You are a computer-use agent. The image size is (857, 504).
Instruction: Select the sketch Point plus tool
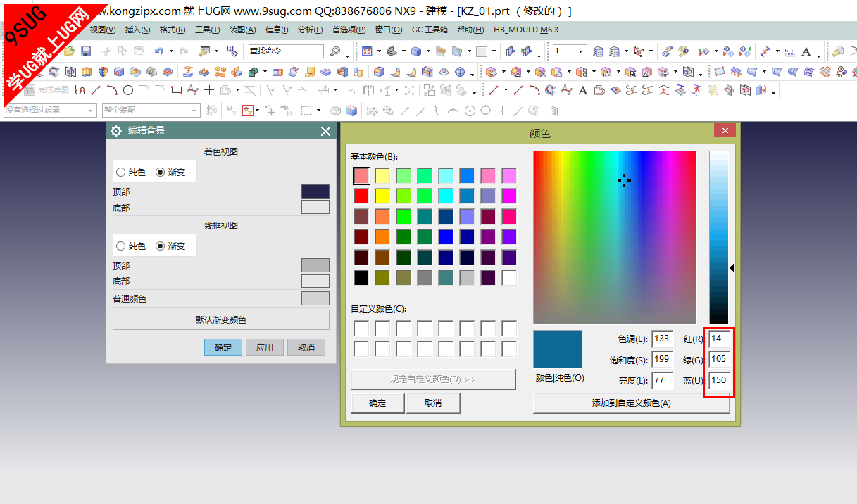pos(209,90)
